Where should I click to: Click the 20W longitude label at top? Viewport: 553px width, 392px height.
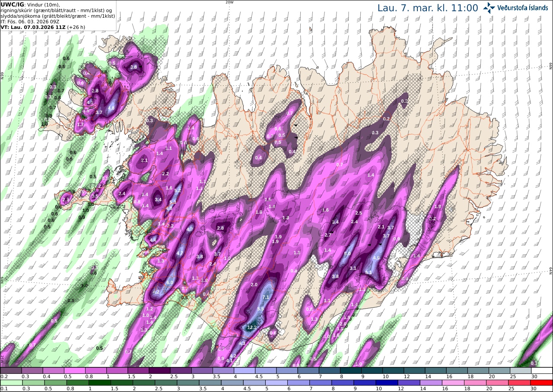click(229, 2)
